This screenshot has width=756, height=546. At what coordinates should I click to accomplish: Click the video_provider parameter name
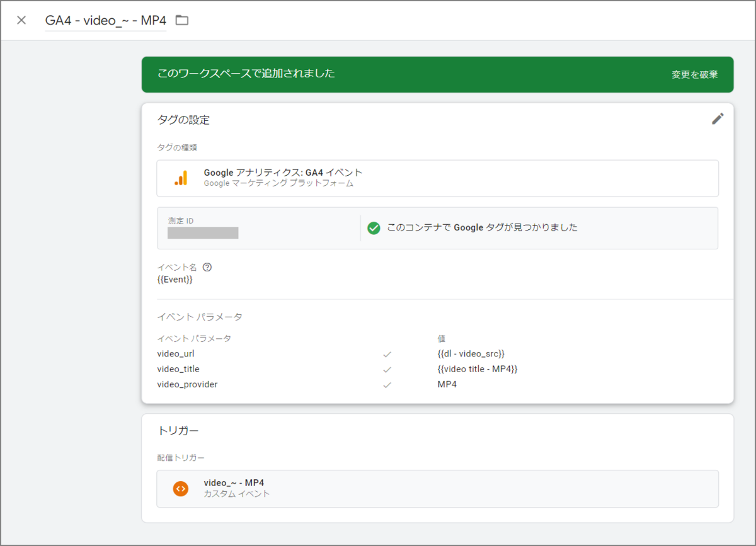point(187,384)
